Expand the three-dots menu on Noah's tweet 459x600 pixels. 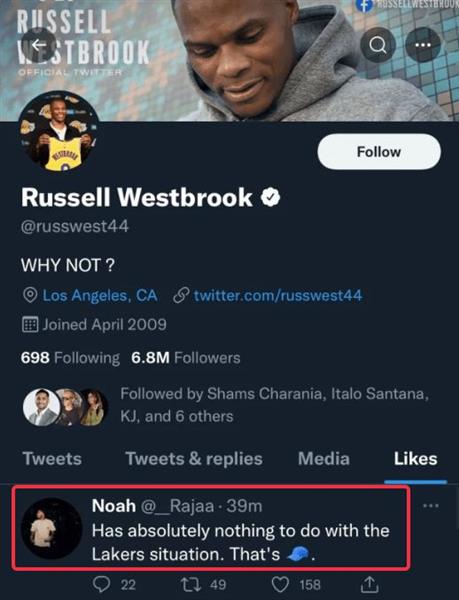pyautogui.click(x=431, y=506)
